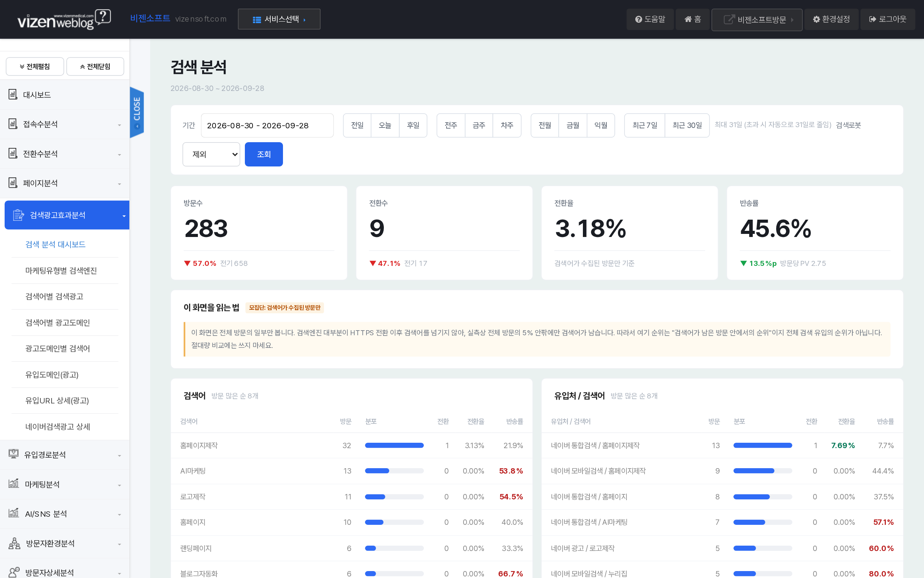Image resolution: width=924 pixels, height=578 pixels.
Task: Open 검색어별 검색광고 submenu item
Action: click(x=54, y=296)
